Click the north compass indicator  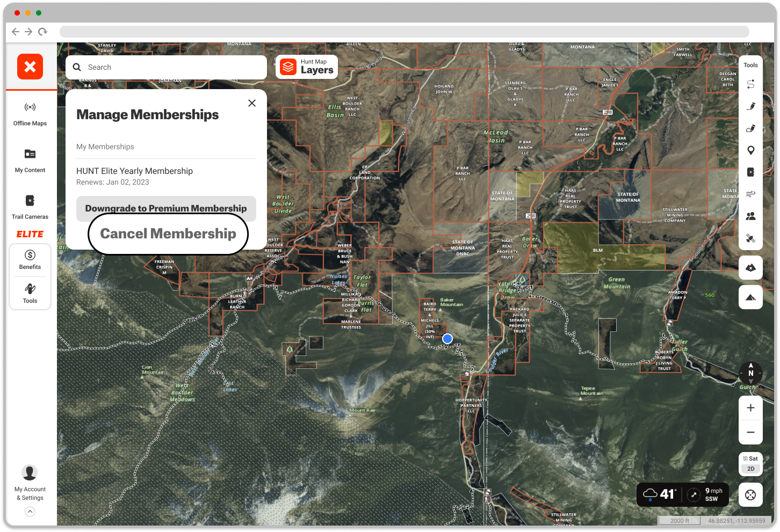click(751, 373)
